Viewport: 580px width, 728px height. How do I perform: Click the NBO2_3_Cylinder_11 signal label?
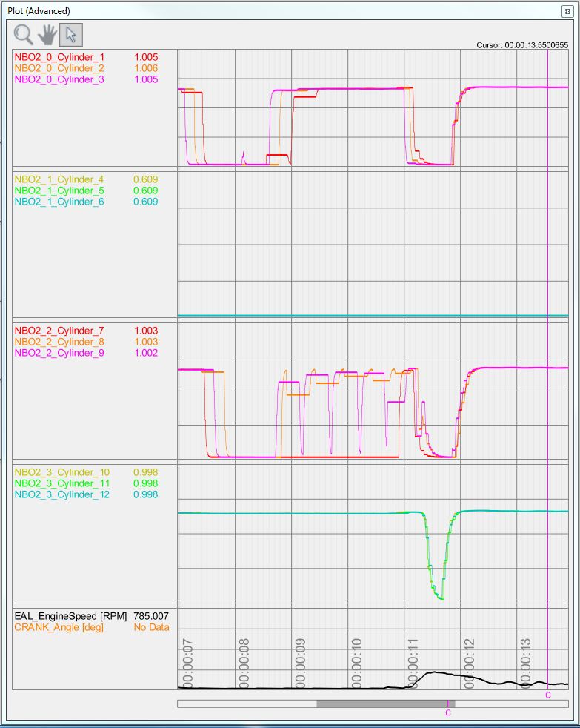tap(62, 483)
